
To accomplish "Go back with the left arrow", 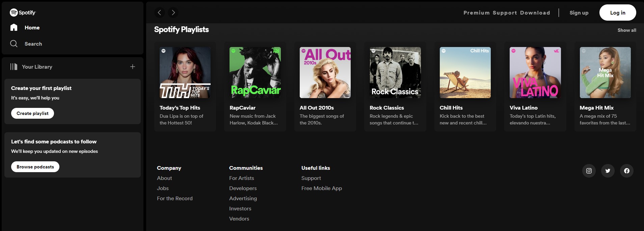I will click(x=160, y=13).
